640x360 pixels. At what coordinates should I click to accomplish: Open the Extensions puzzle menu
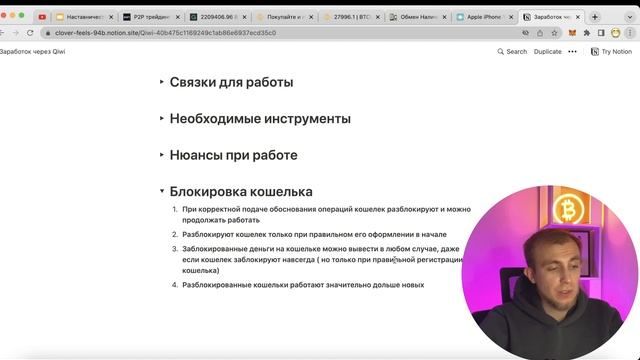[x=587, y=33]
